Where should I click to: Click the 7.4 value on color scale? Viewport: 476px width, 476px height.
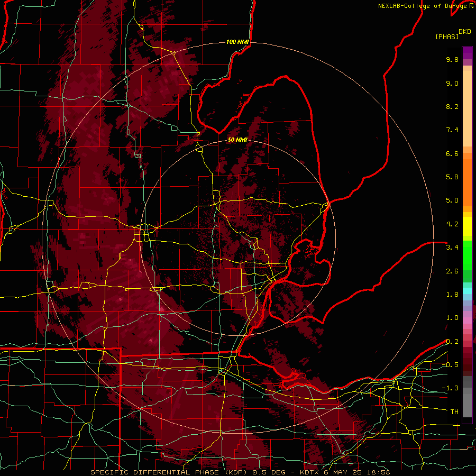click(452, 130)
